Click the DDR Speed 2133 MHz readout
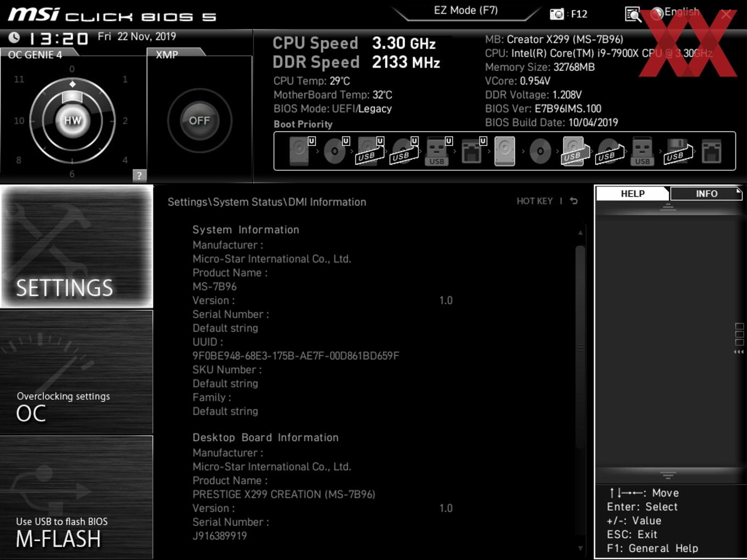Image resolution: width=747 pixels, height=560 pixels. 356,62
